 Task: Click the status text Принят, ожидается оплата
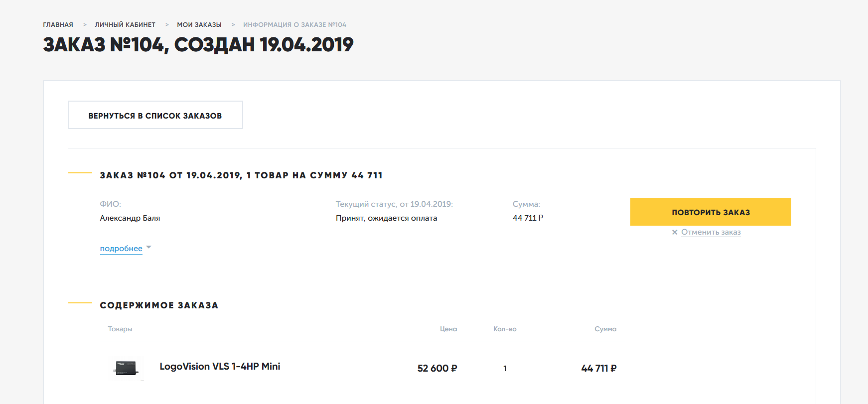pyautogui.click(x=386, y=218)
